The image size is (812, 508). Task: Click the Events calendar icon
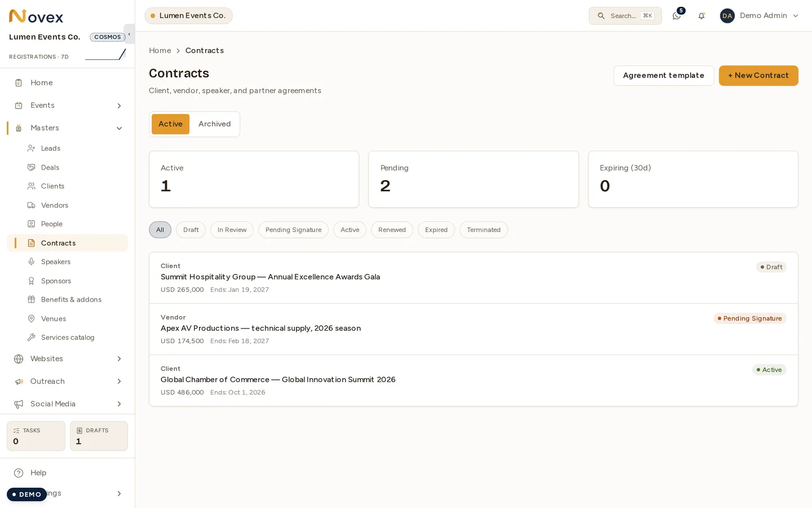[19, 106]
